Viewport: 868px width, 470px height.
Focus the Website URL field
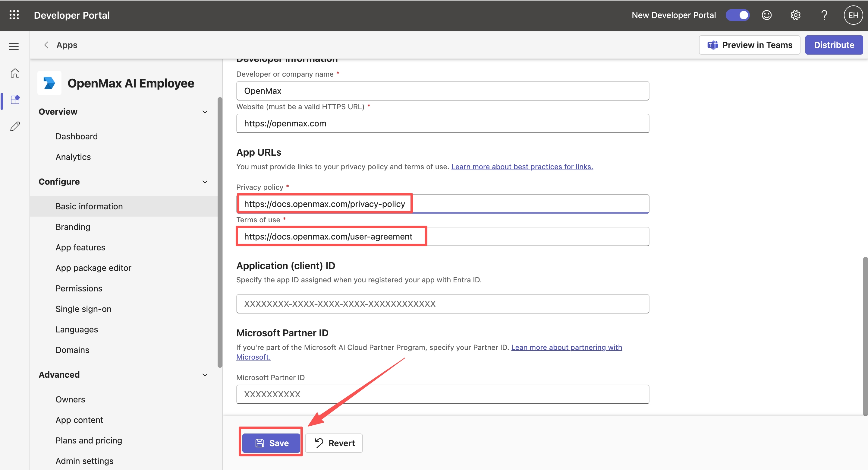(x=442, y=123)
